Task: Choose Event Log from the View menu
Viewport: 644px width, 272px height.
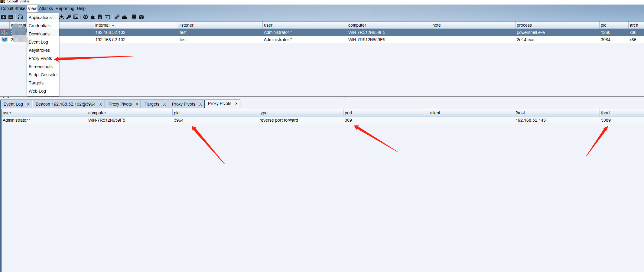Action: click(43, 42)
